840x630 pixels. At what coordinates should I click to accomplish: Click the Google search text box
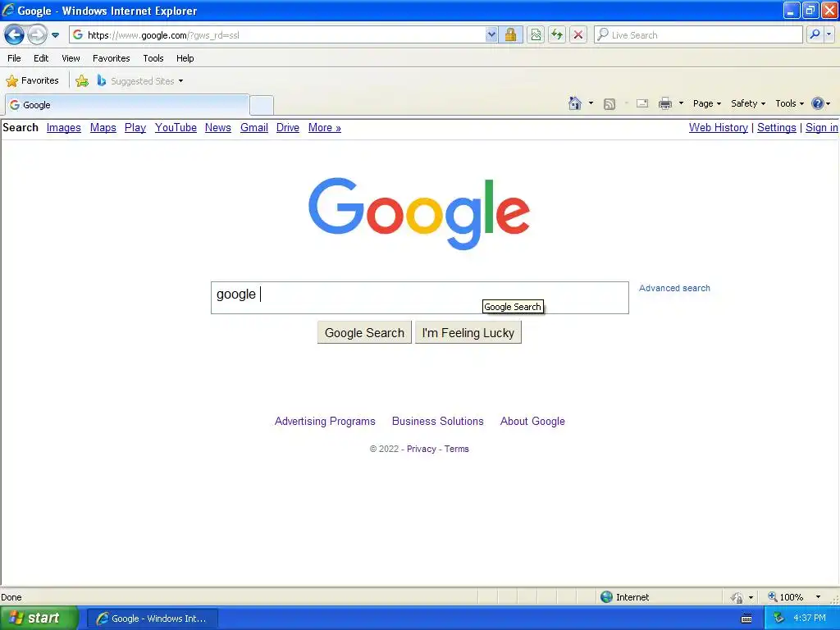point(419,298)
